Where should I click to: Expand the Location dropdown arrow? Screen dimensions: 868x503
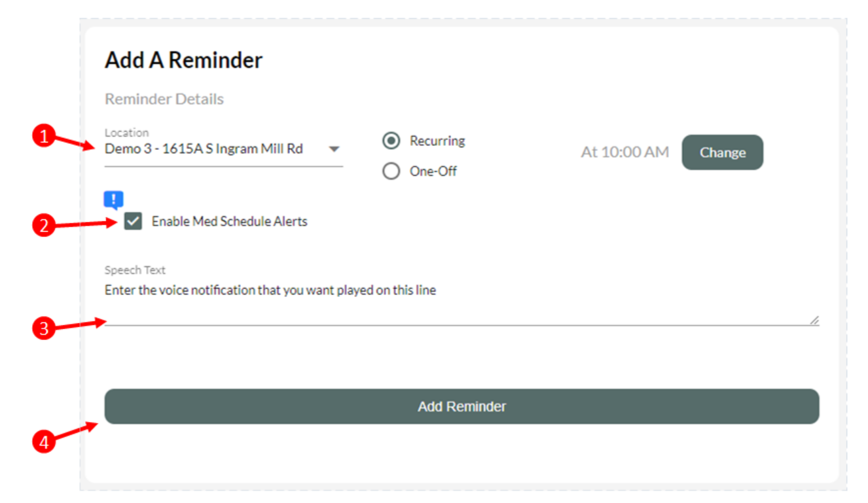click(x=334, y=149)
